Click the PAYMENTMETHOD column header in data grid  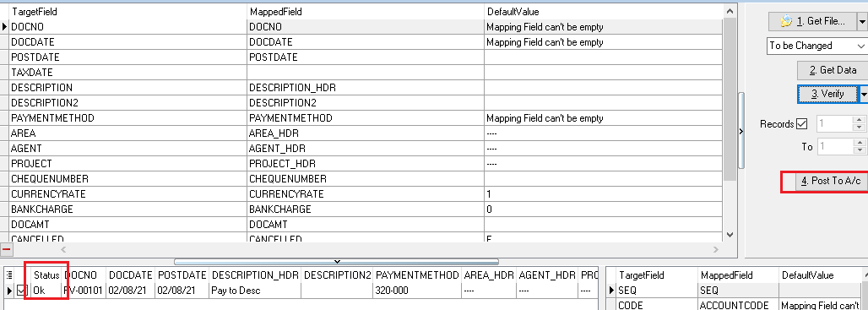click(417, 275)
